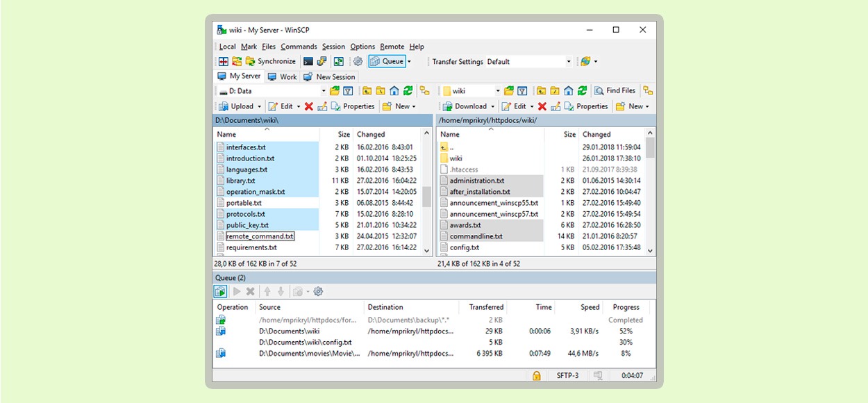Screen dimensions: 868x403
Task: Select config.txt in the remote panel
Action: coord(464,247)
